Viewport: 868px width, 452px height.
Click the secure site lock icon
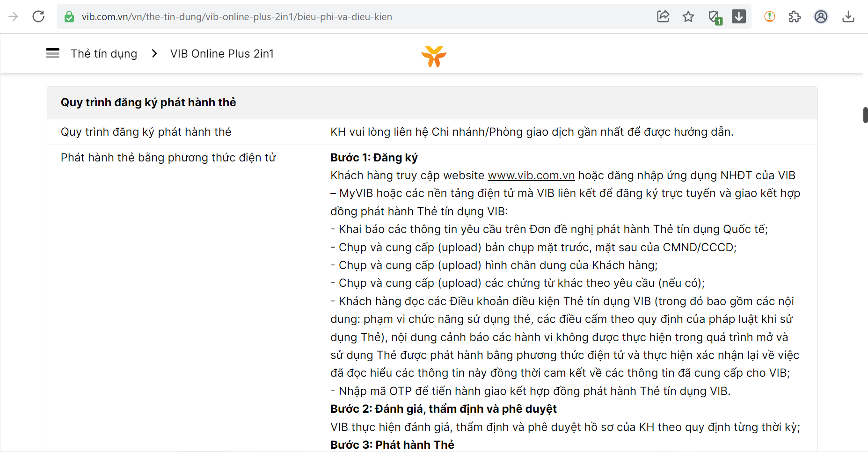click(x=69, y=17)
